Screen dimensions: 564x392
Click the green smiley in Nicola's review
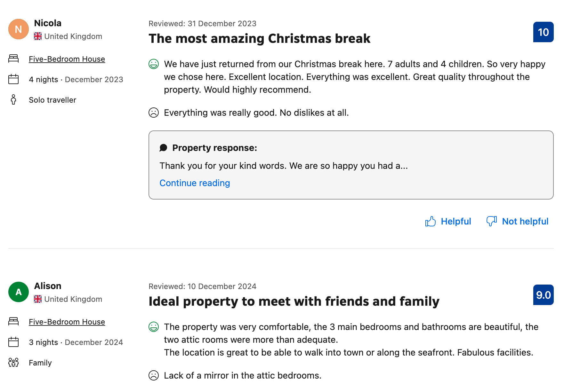pos(154,64)
